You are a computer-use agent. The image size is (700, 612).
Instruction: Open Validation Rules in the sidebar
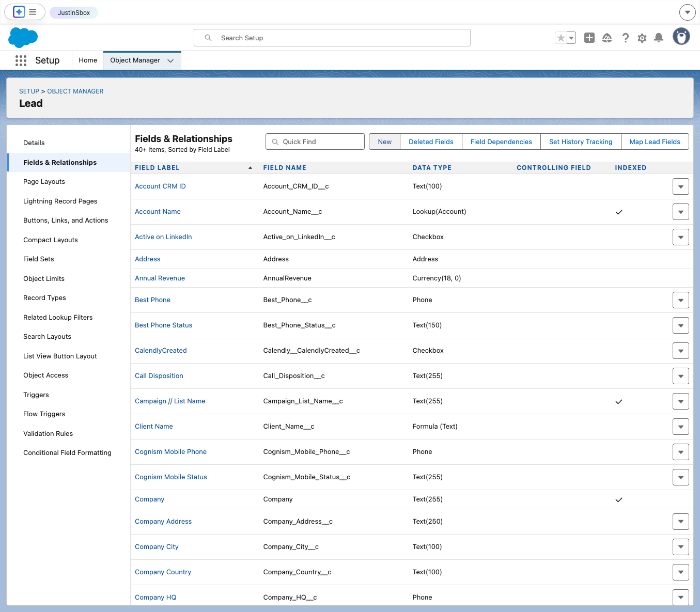coord(48,434)
